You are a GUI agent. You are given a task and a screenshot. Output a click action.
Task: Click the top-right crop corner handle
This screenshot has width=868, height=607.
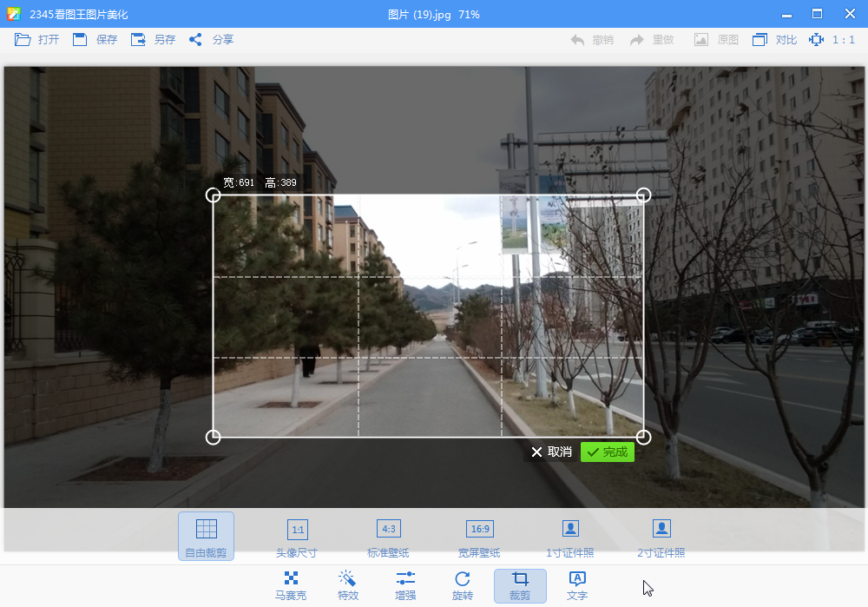pos(643,195)
